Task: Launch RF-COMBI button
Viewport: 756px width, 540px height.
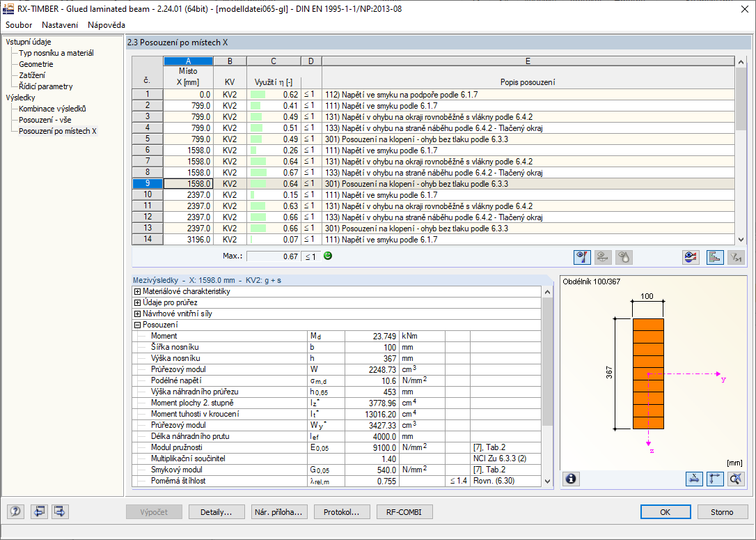Action: point(404,512)
